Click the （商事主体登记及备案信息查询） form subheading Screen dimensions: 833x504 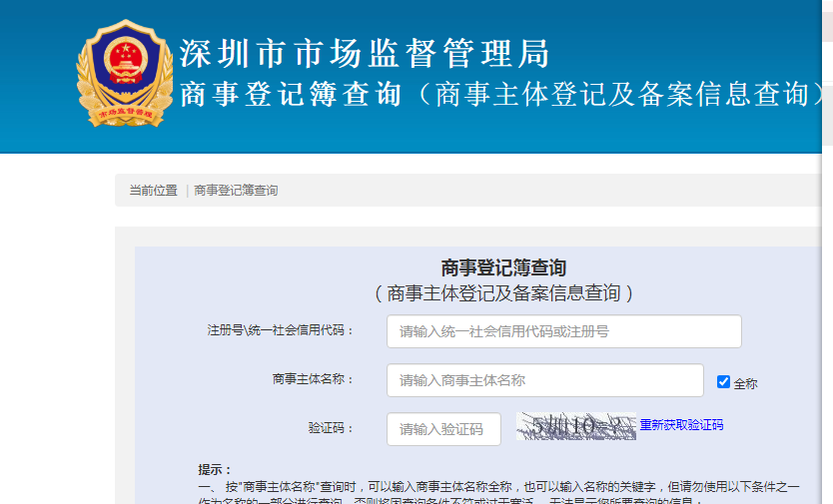(503, 293)
